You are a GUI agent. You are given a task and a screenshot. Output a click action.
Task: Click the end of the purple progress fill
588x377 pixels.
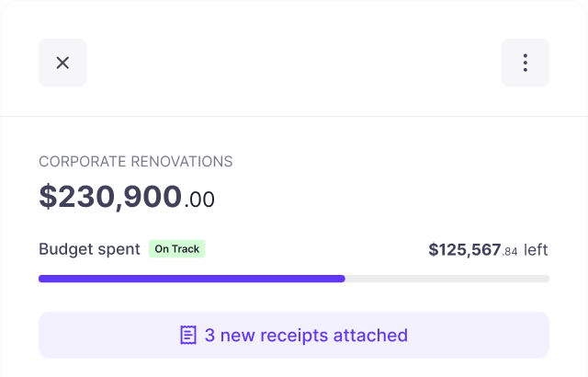pyautogui.click(x=342, y=279)
